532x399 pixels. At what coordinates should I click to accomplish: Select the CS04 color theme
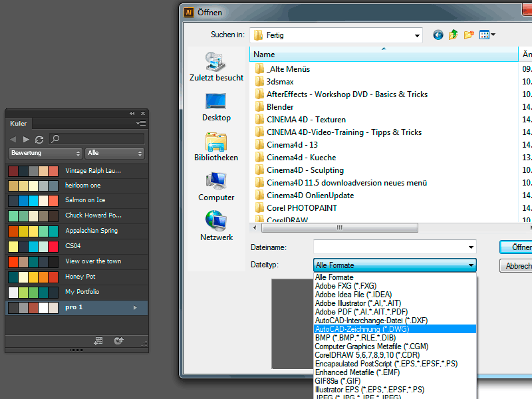(x=76, y=246)
